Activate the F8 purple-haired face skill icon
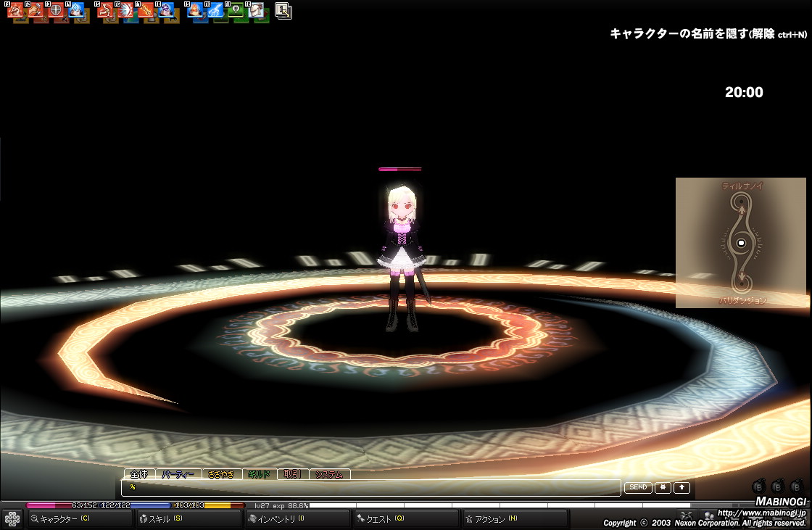The width and height of the screenshot is (812, 530). [166, 11]
